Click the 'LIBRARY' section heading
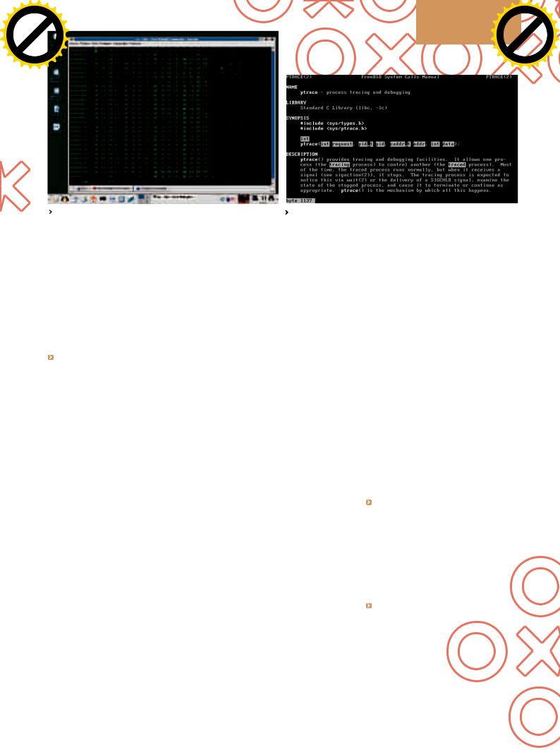Viewport: 560px width, 750px height. click(x=296, y=102)
